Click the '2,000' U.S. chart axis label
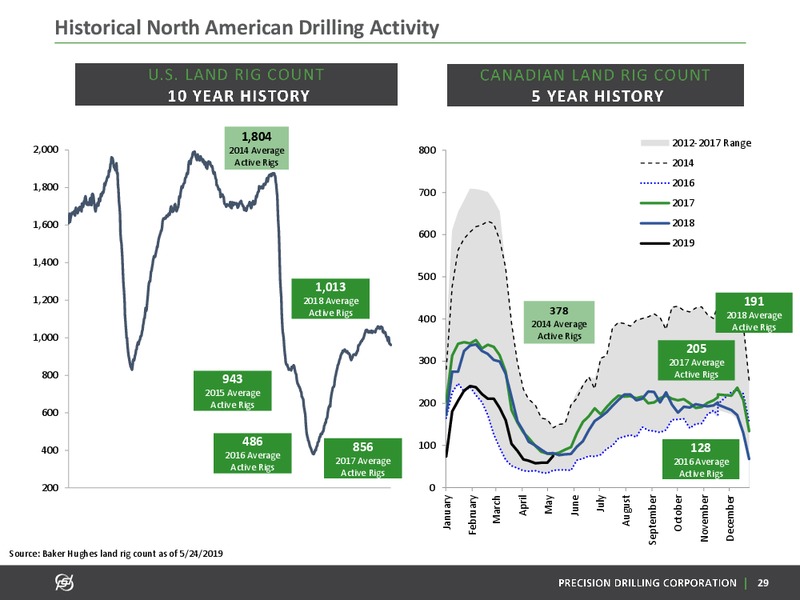 [46, 149]
